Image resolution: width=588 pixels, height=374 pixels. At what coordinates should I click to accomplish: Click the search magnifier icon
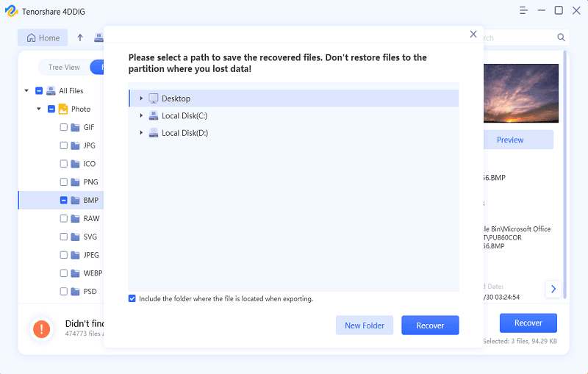[561, 37]
